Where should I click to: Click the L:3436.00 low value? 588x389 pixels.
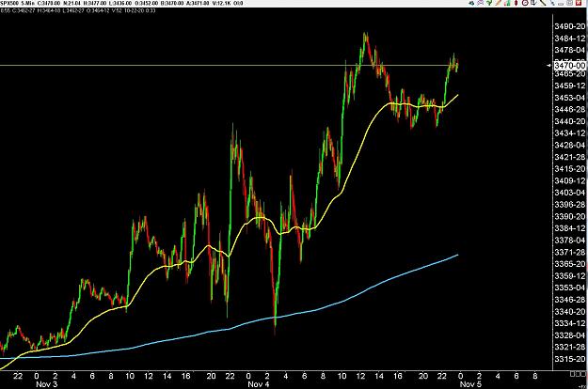pyautogui.click(x=120, y=3)
